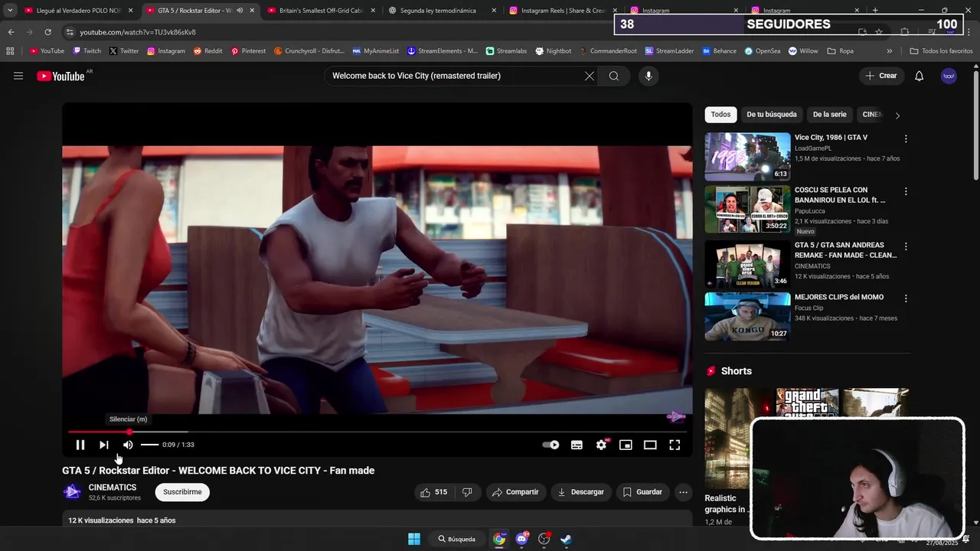980x551 pixels.
Task: Click the taskbar Búsqueda search box
Action: 457,539
